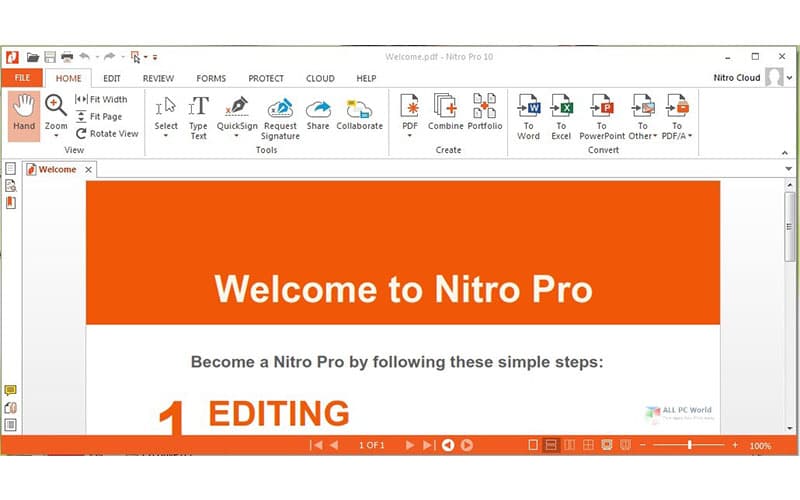Image resolution: width=800 pixels, height=500 pixels.
Task: Click Combine files
Action: (x=445, y=112)
